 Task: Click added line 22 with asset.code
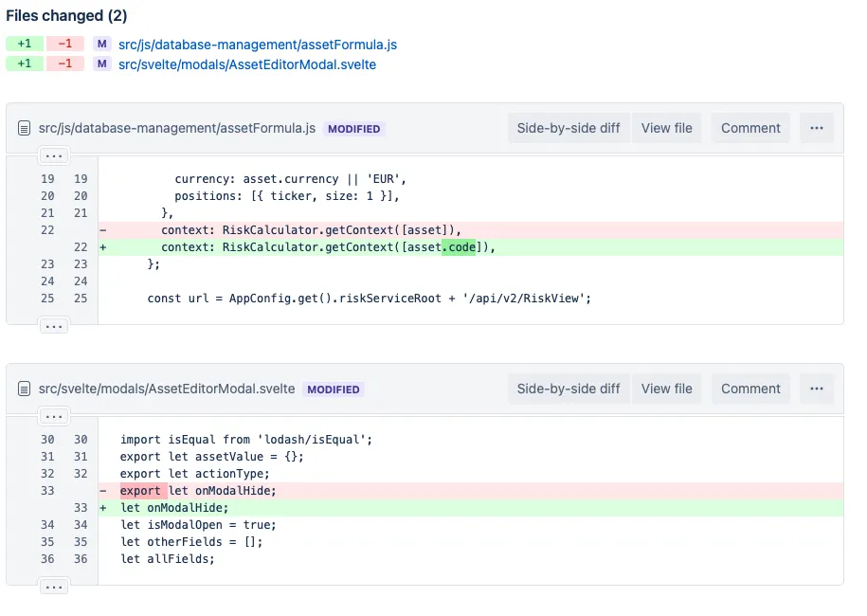(328, 247)
